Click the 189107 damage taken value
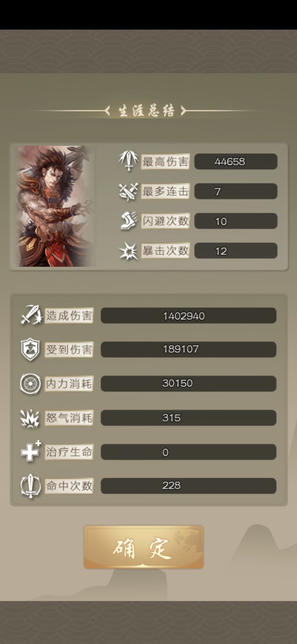This screenshot has height=644, width=297. tap(189, 349)
